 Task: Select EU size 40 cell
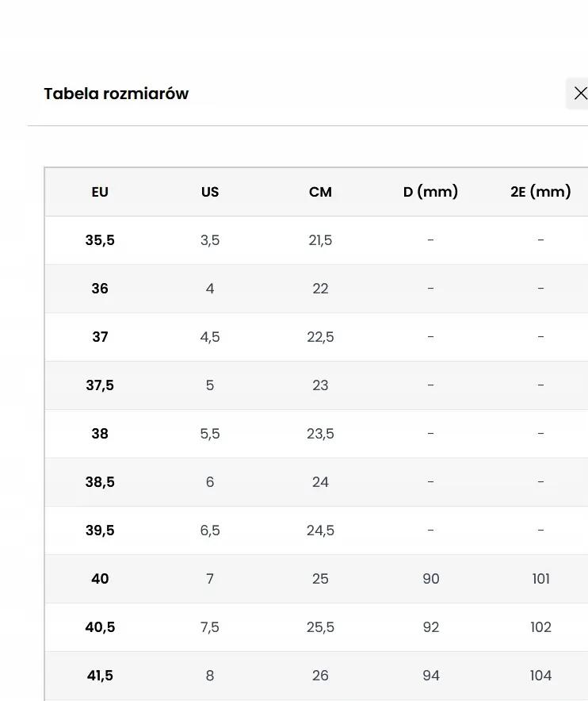coord(100,579)
